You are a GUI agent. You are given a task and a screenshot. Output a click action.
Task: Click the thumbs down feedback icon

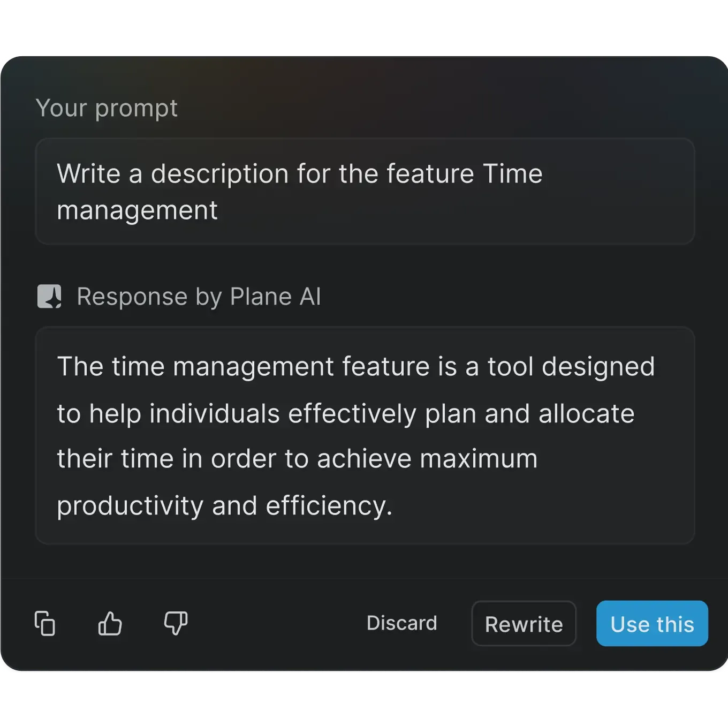point(175,623)
